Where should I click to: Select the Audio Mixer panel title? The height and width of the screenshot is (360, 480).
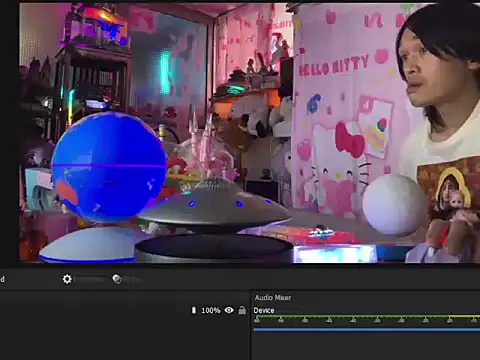(x=273, y=298)
